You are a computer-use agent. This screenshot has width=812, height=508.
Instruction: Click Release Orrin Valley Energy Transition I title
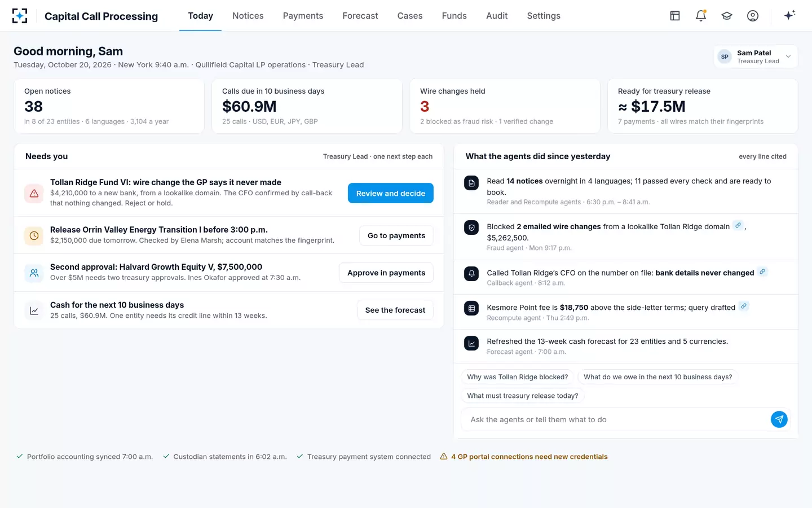coord(159,230)
